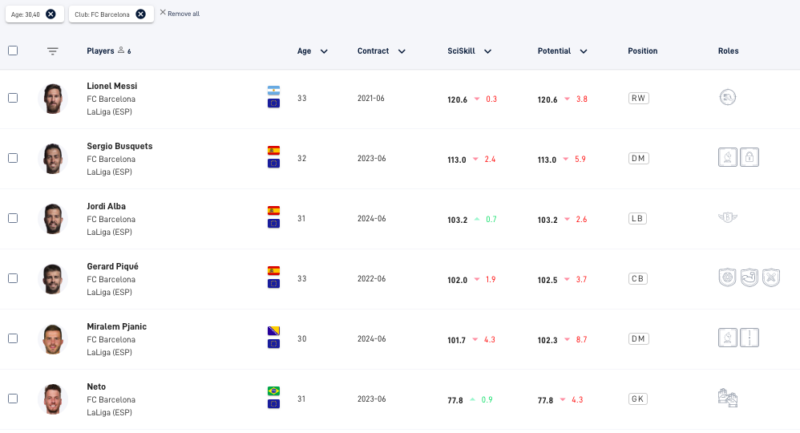The image size is (800, 433).
Task: Click the Players column header
Action: (x=100, y=51)
